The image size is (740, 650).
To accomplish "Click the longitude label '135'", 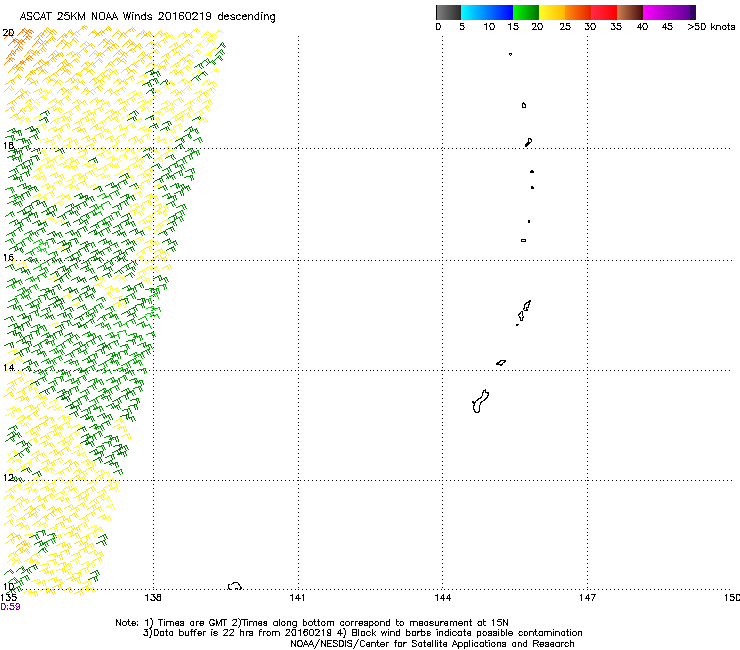I will [x=8, y=598].
